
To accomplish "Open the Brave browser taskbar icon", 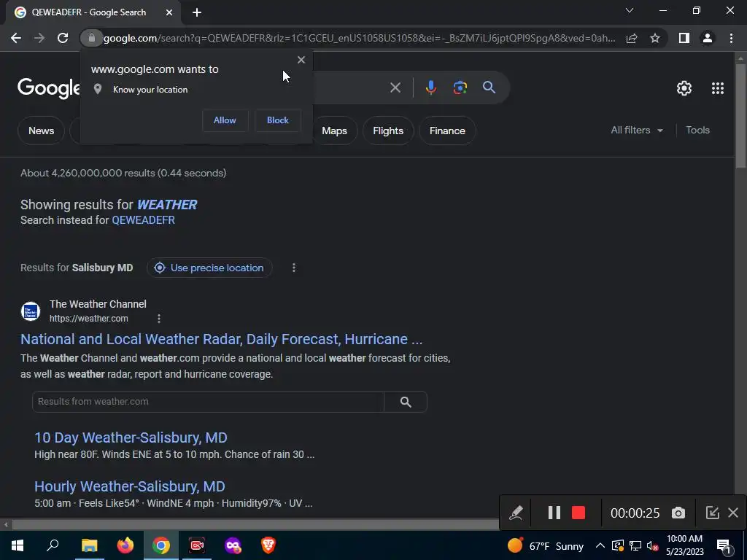I will point(268,545).
